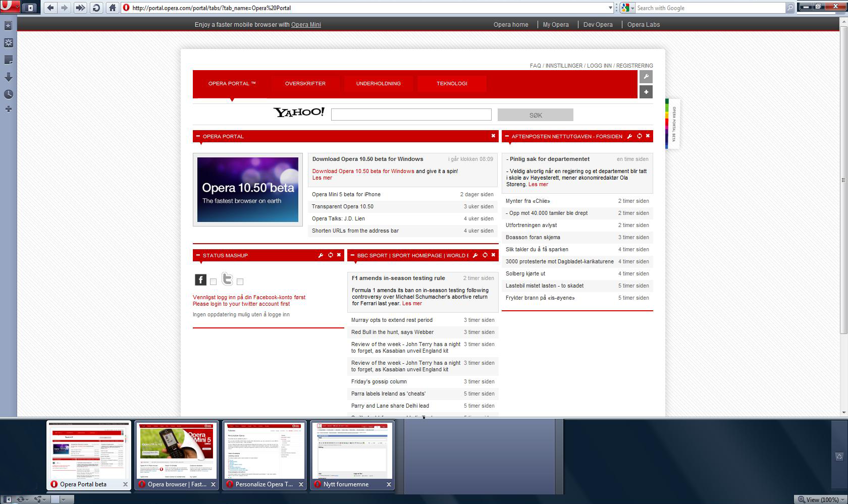The image size is (848, 504).
Task: Open the Widgets gear panel in sidebar
Action: pyautogui.click(x=8, y=43)
